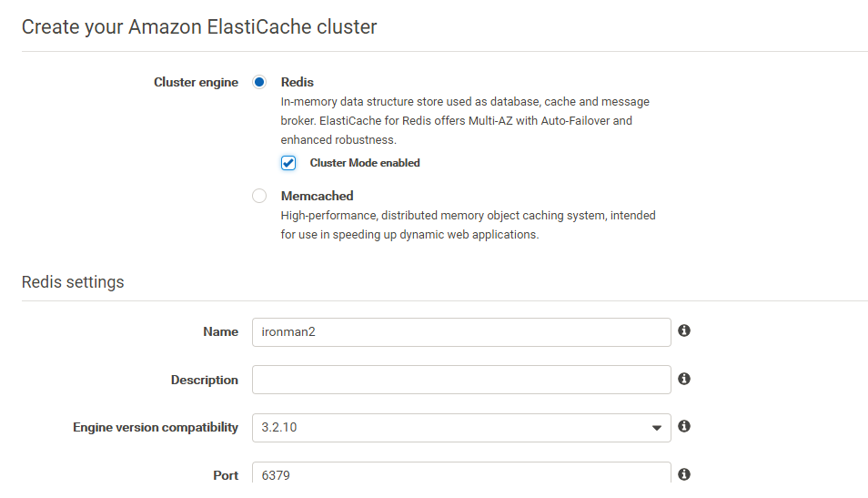The height and width of the screenshot is (498, 868).
Task: Click the Engine version compatibility label
Action: tap(156, 427)
